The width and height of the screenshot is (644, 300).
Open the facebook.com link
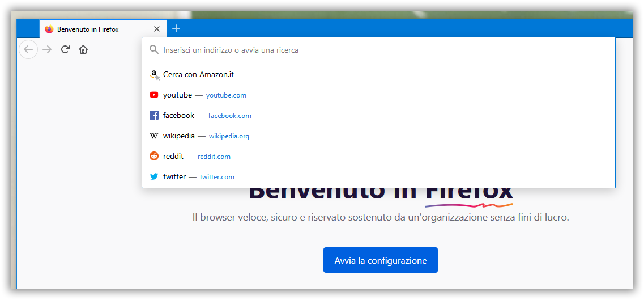[x=229, y=116]
